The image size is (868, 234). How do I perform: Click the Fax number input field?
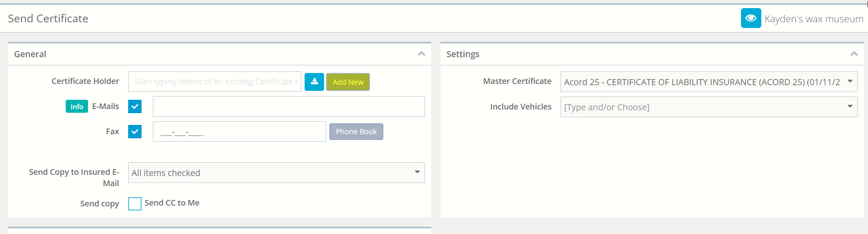coord(239,131)
